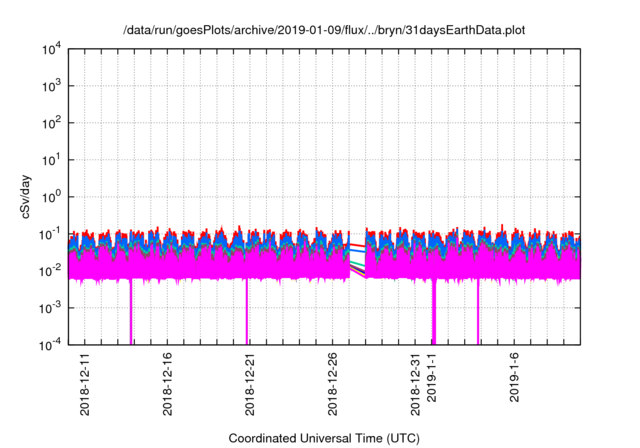The height and width of the screenshot is (448, 640).
Task: Select the 2018-12-21 date label
Action: 250,384
